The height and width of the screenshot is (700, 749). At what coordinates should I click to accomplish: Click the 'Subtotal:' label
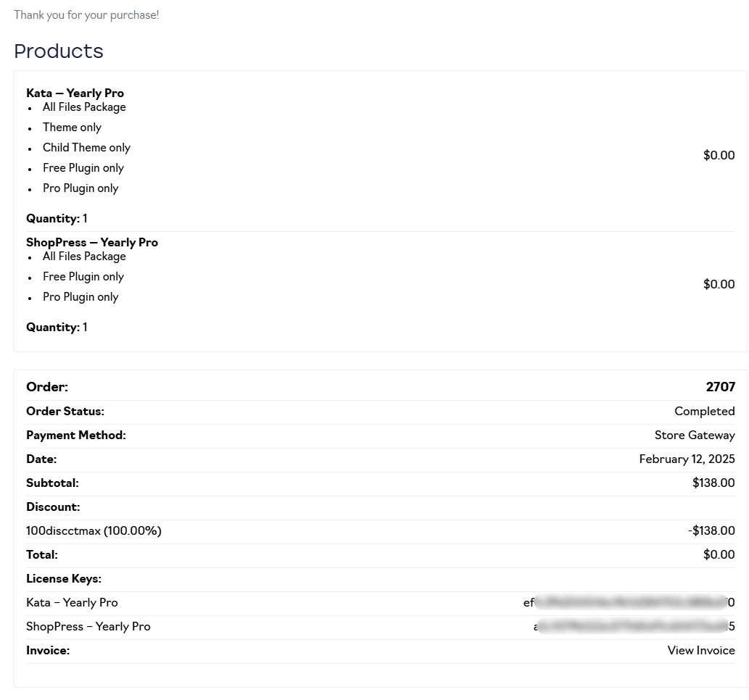click(x=52, y=483)
